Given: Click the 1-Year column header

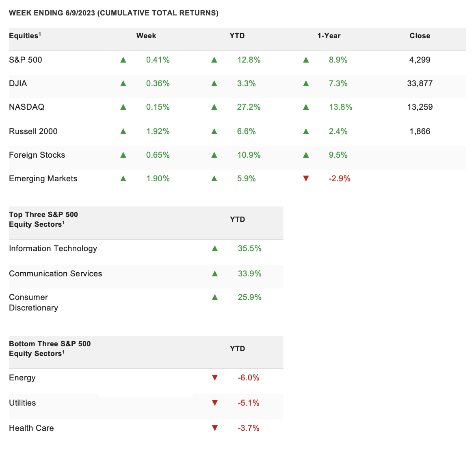Looking at the screenshot, I should coord(329,35).
